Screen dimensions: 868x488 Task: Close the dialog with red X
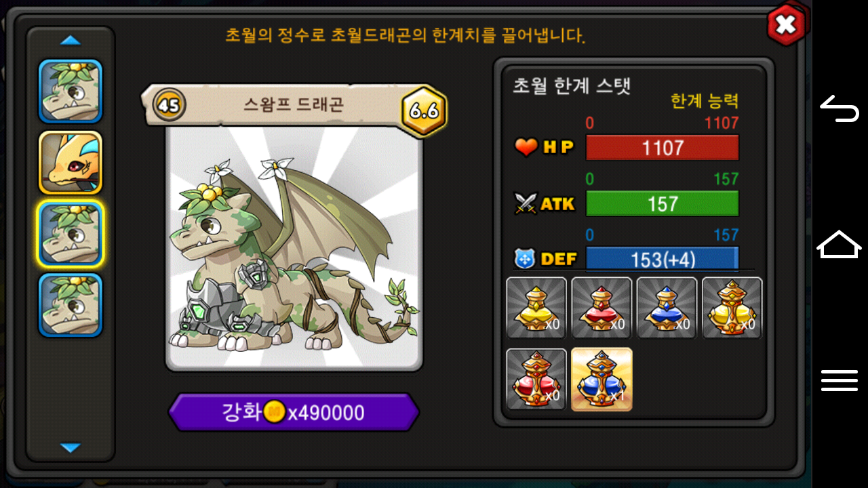coord(786,25)
